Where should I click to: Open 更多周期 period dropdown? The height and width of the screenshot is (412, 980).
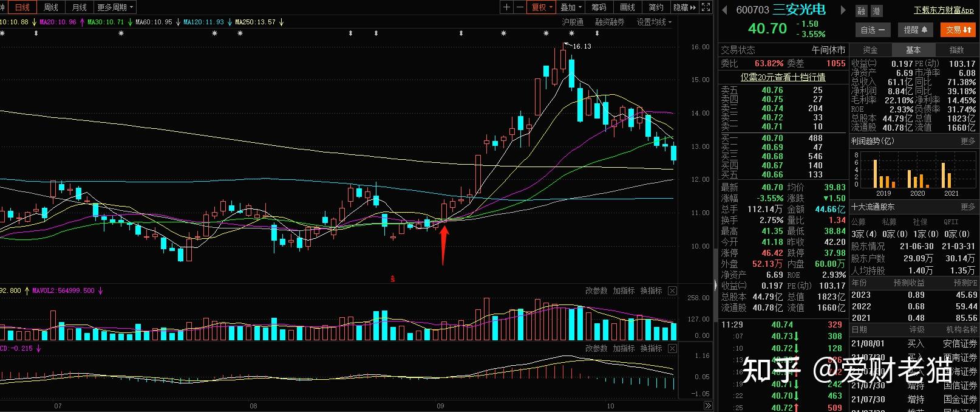click(115, 7)
